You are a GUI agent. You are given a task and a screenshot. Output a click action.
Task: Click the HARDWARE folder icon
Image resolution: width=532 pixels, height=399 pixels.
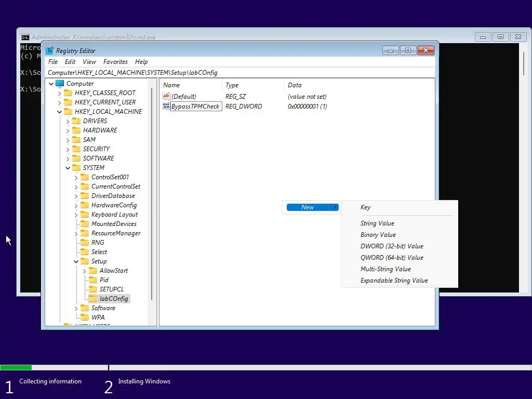point(77,130)
